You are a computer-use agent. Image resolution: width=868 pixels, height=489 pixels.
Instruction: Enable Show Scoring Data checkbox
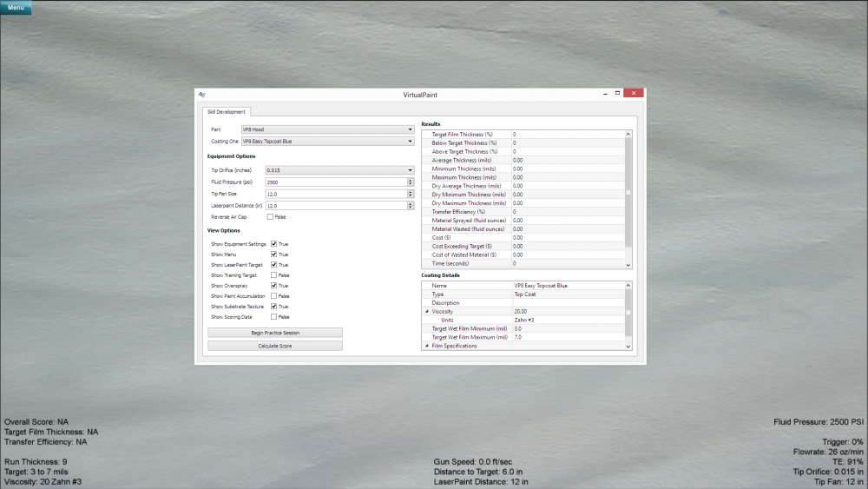[x=273, y=317]
